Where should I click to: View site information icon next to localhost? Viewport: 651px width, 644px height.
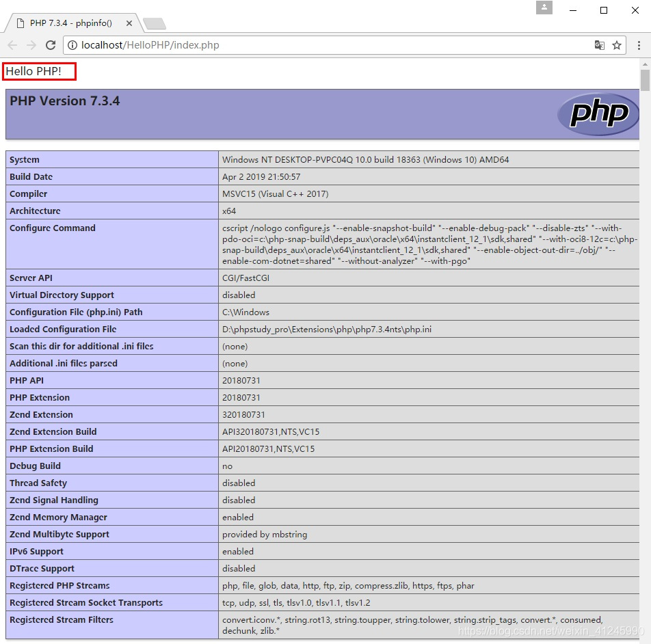(72, 45)
